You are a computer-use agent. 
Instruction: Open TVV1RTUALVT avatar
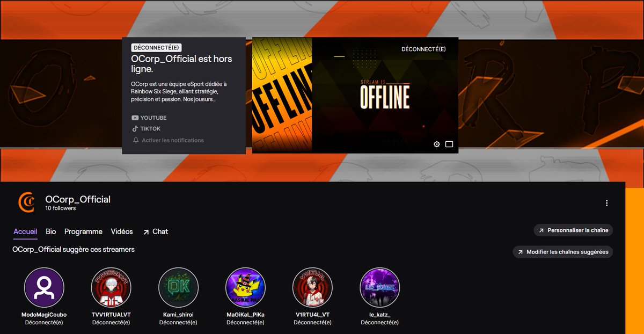point(111,287)
